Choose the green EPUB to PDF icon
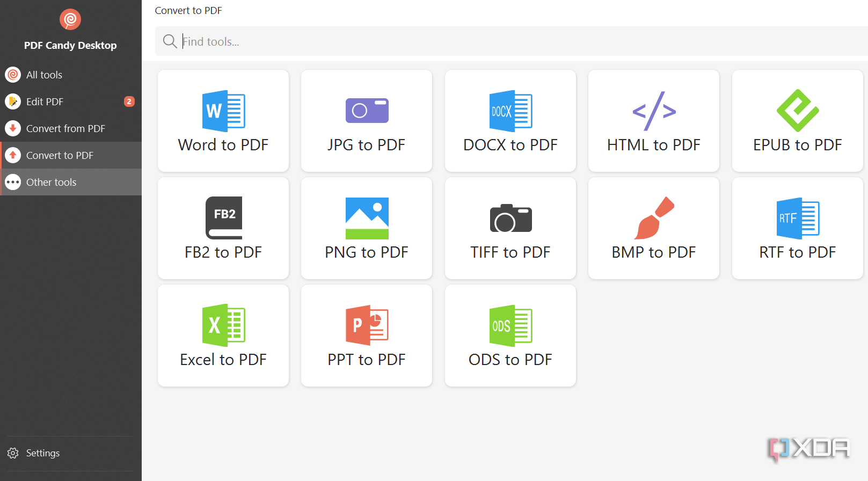Viewport: 868px width, 481px height. point(798,111)
